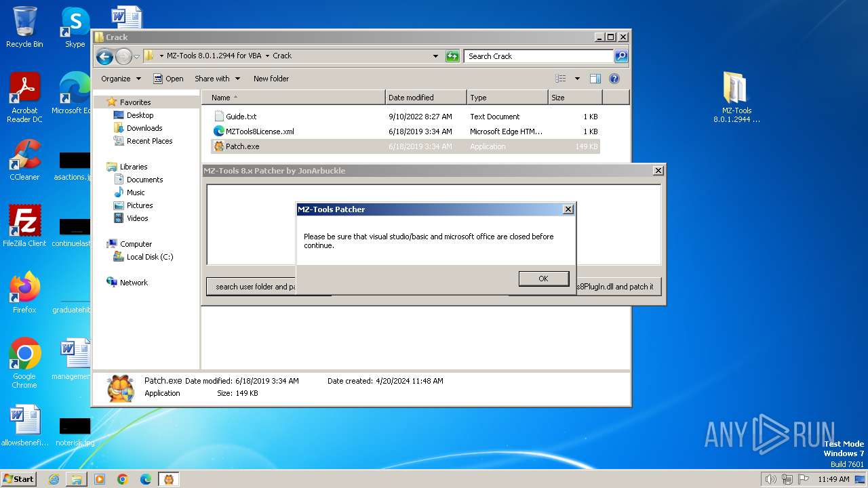Click the Edge icon of MZTools8License.xml
Screen dimensions: 868x488
coord(219,131)
